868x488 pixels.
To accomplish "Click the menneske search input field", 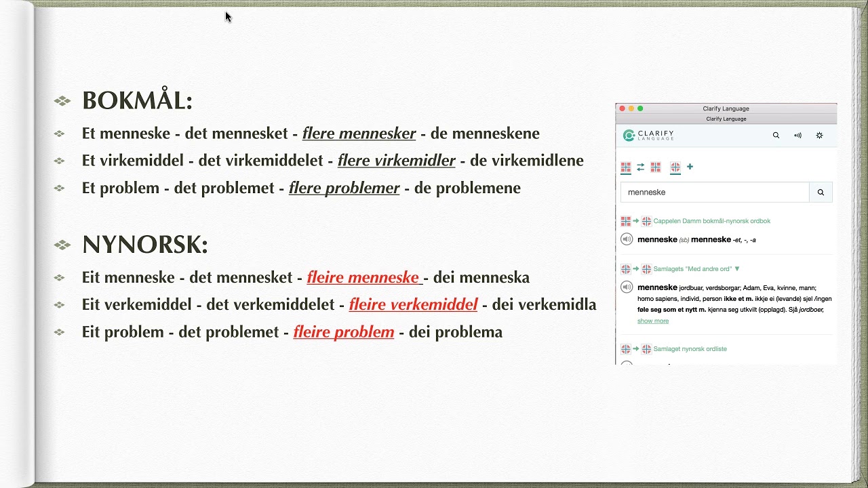I will tap(715, 192).
